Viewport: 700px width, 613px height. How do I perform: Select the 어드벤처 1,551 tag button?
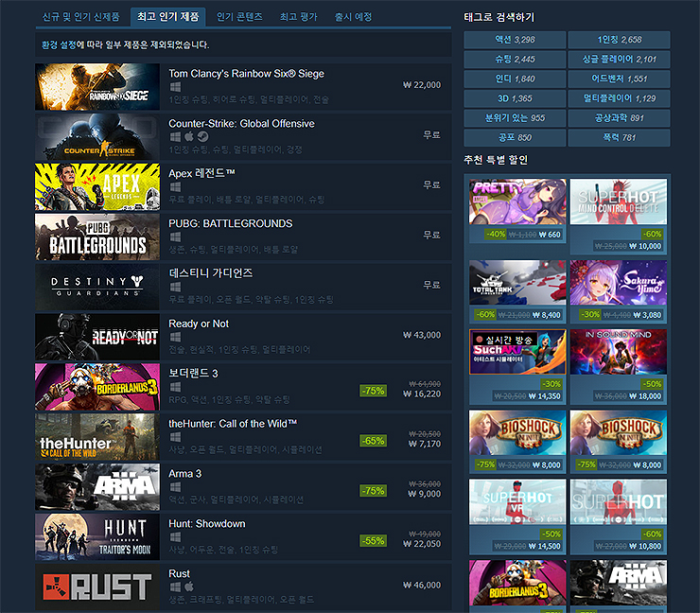pyautogui.click(x=620, y=79)
